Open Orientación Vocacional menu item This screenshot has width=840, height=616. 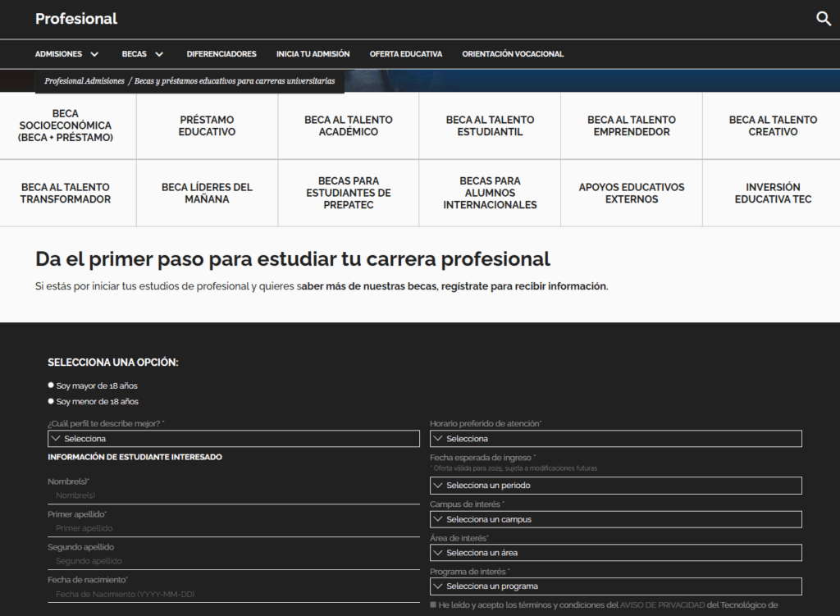(513, 54)
